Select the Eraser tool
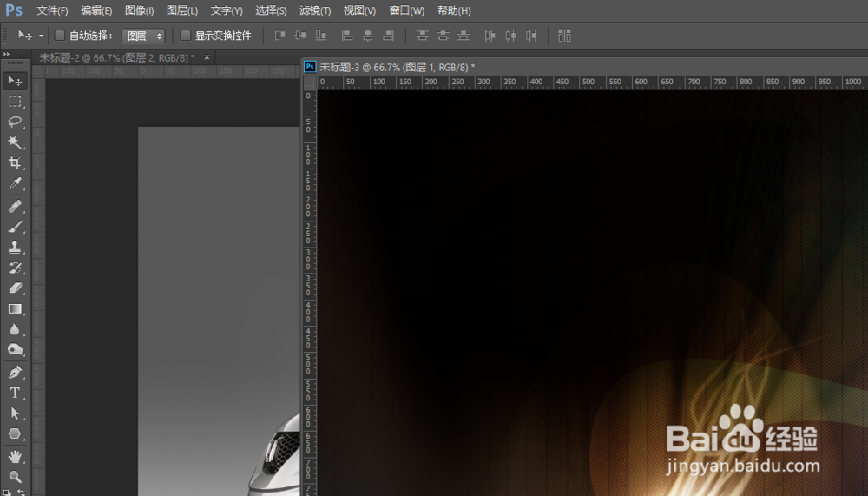 [15, 288]
